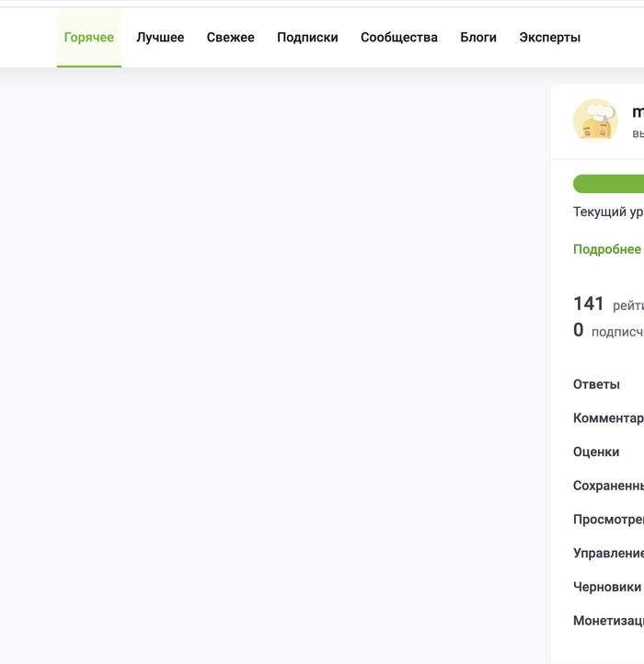Click the 141 rating counter
This screenshot has height=664, width=644.
pyautogui.click(x=590, y=304)
